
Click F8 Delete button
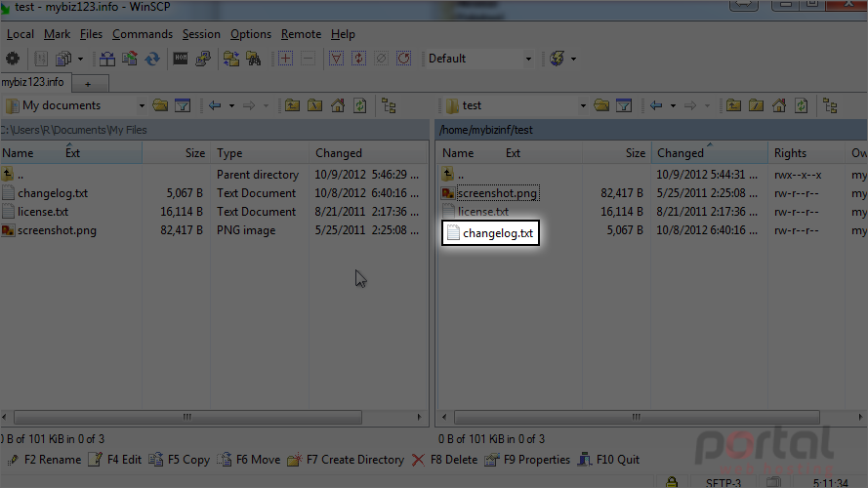click(x=444, y=460)
